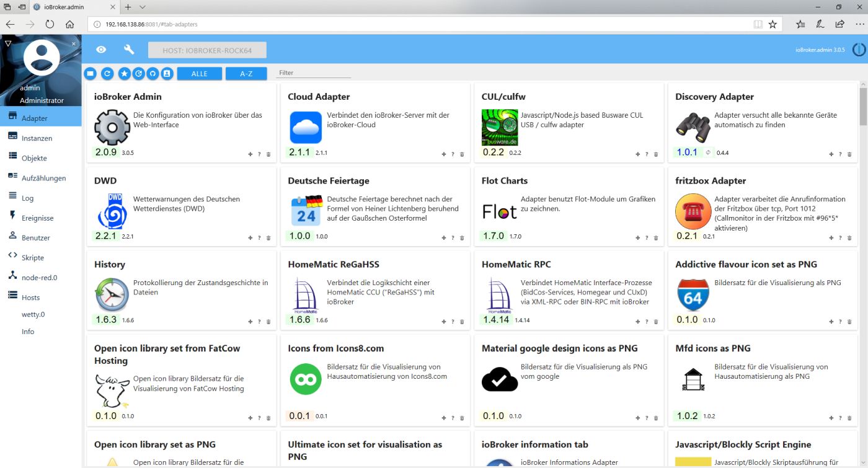Screen dimensions: 868x468
Task: Open the Skripte tab
Action: coord(41,257)
